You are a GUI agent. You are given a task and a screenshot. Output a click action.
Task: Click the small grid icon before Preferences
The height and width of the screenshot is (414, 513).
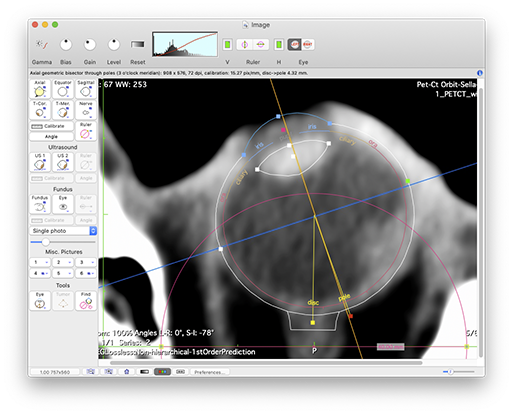[180, 372]
